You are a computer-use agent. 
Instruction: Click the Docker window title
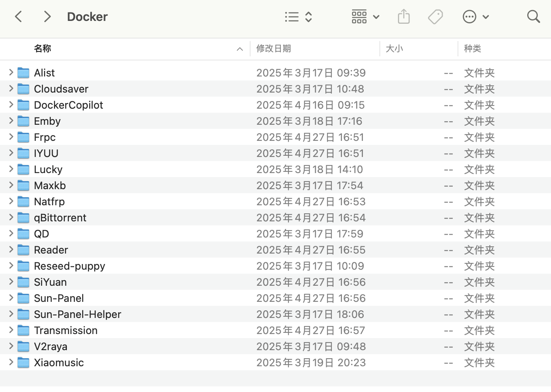coord(87,17)
